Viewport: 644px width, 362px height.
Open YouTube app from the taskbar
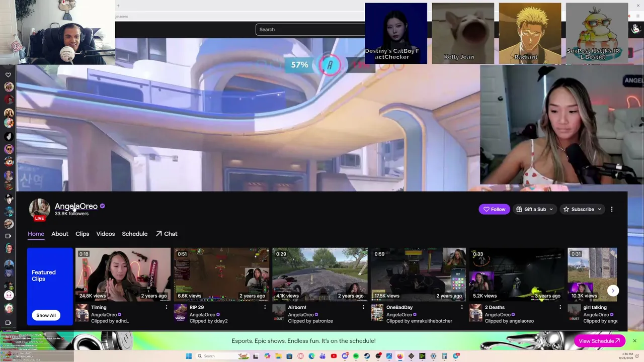[334, 356]
